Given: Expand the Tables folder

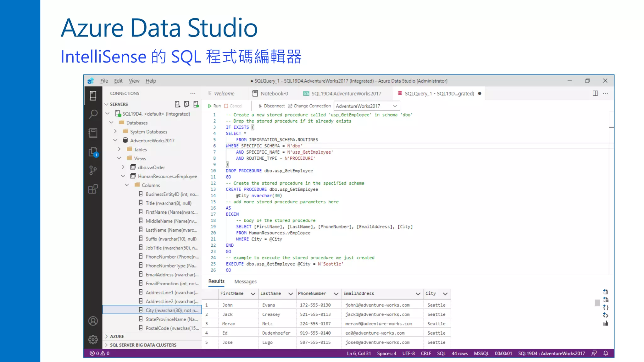Looking at the screenshot, I should coord(119,149).
